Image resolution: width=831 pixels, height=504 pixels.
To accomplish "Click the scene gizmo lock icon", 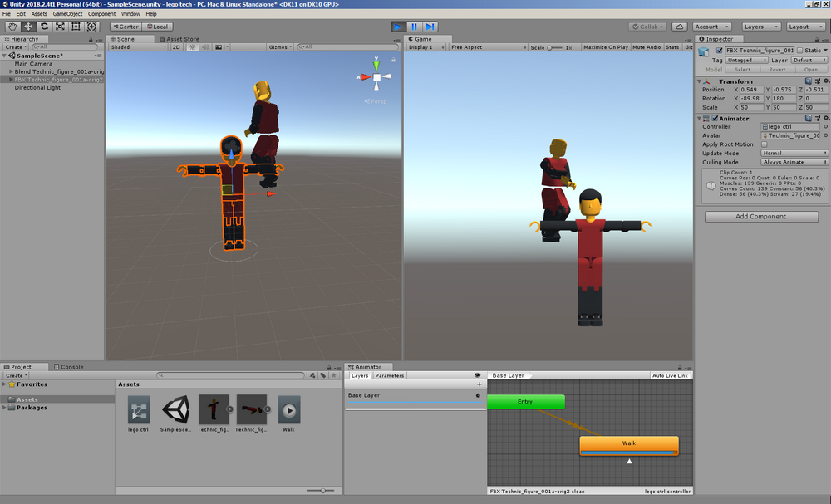I will click(x=393, y=60).
